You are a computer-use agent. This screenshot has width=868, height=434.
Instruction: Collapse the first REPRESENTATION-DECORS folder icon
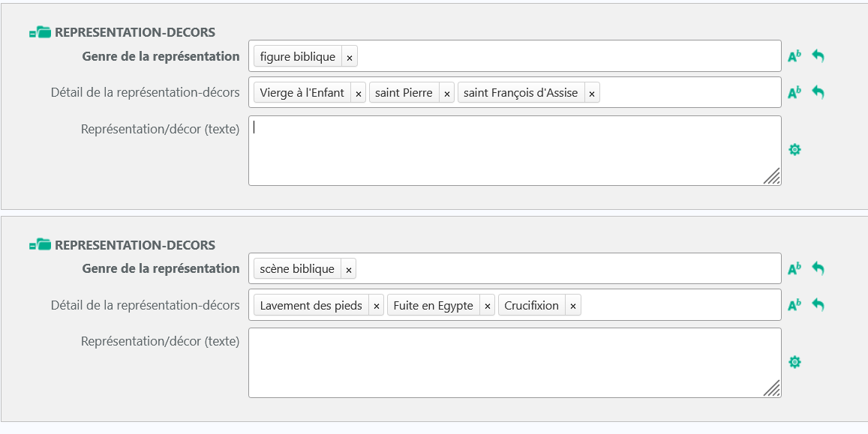40,33
